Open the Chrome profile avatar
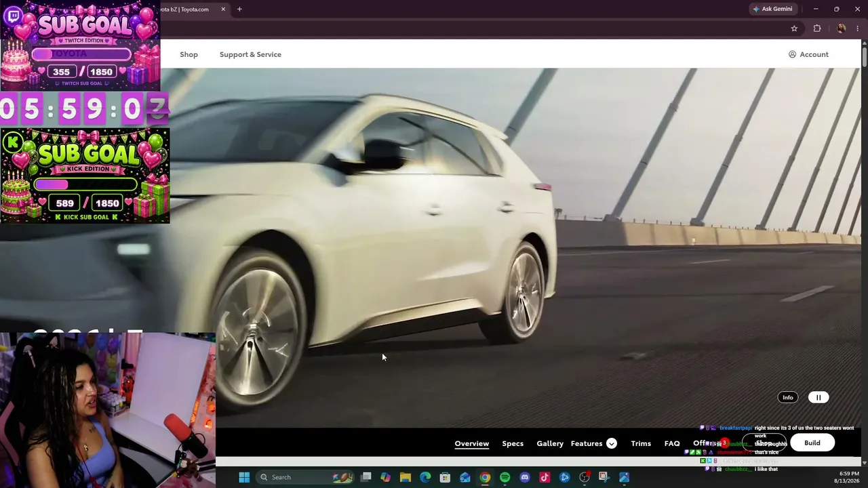The width and height of the screenshot is (868, 488). tap(842, 28)
